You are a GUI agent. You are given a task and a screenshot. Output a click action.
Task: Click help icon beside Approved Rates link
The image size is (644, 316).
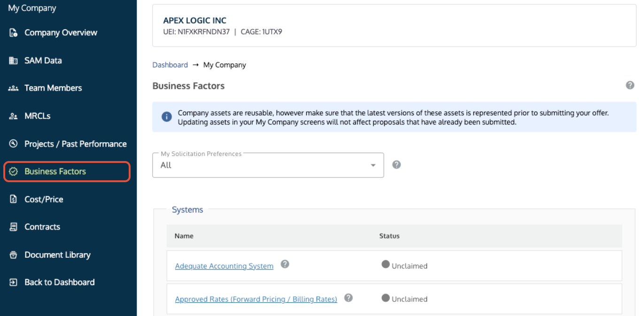coord(348,298)
